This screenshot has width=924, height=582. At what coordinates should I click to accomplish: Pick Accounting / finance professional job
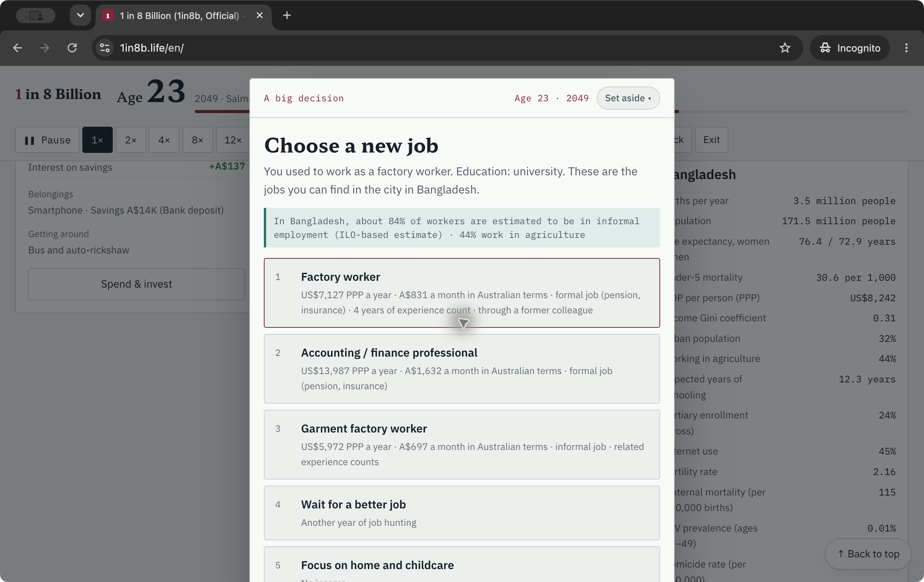tap(462, 369)
